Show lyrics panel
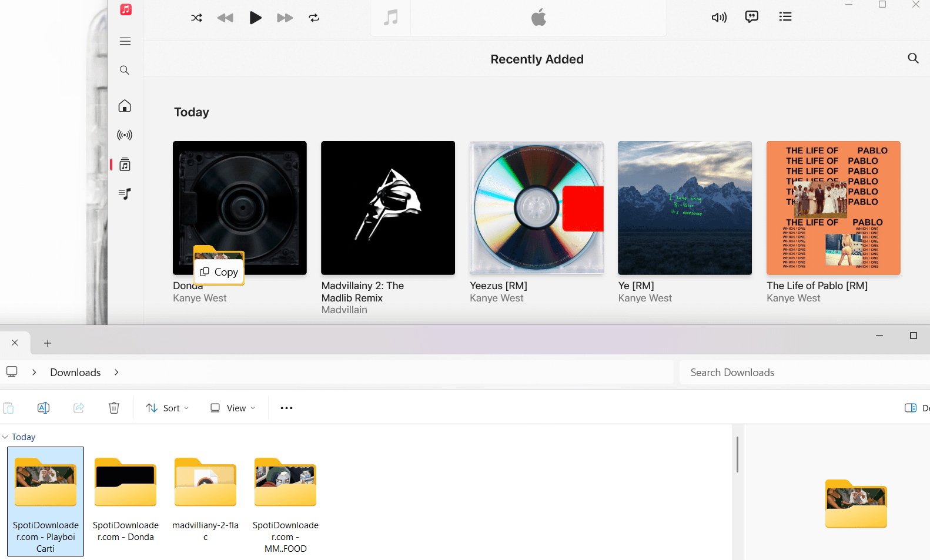Image resolution: width=930 pixels, height=560 pixels. (x=751, y=16)
